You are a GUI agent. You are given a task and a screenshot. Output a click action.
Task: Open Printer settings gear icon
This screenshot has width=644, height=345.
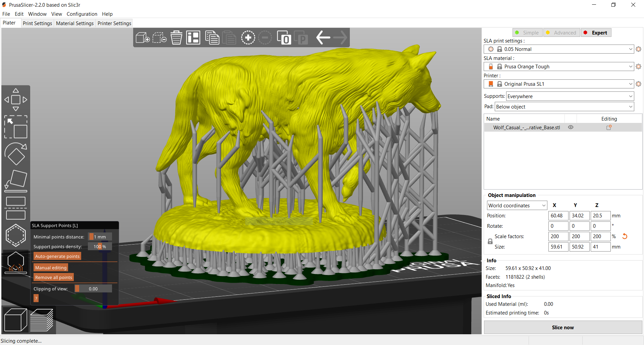(x=639, y=84)
